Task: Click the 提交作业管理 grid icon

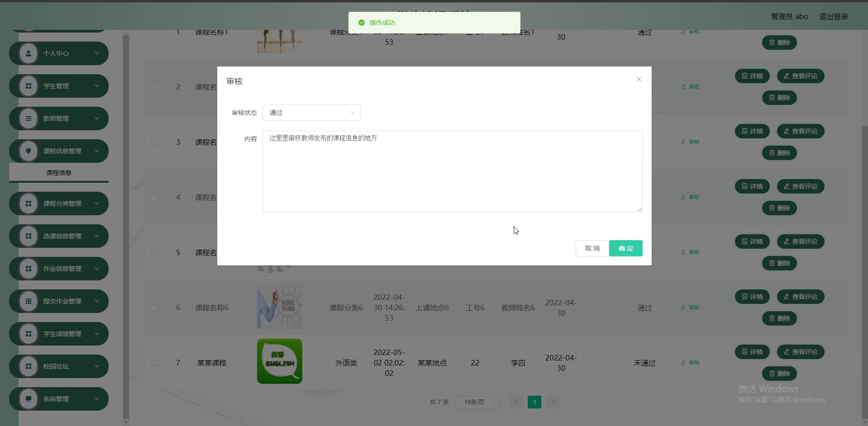Action: coord(29,301)
